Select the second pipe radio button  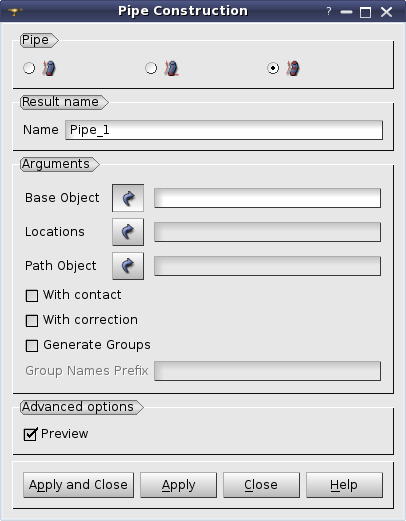151,68
